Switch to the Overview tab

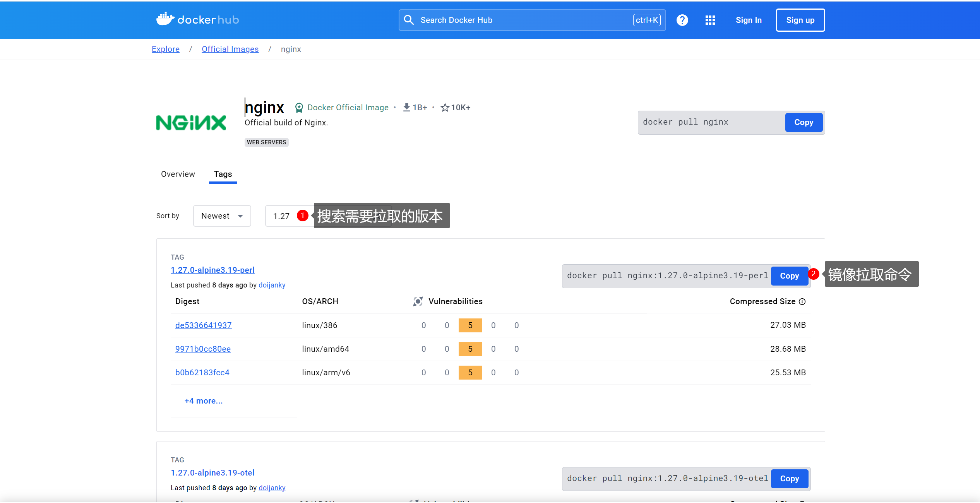(178, 174)
